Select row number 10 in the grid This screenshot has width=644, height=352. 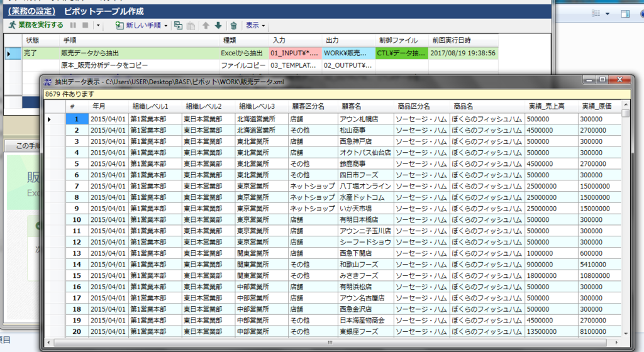click(77, 220)
